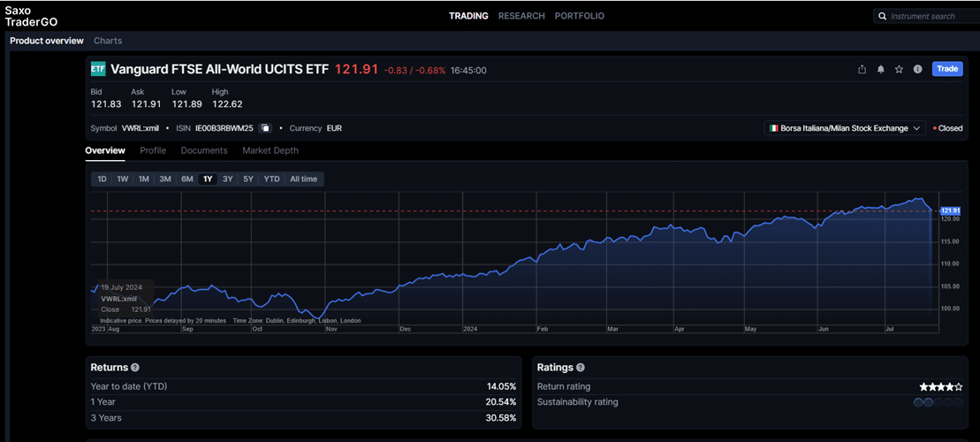Screen dimensions: 980x442
Task: Click the Ratings help question icon
Action: tap(580, 368)
